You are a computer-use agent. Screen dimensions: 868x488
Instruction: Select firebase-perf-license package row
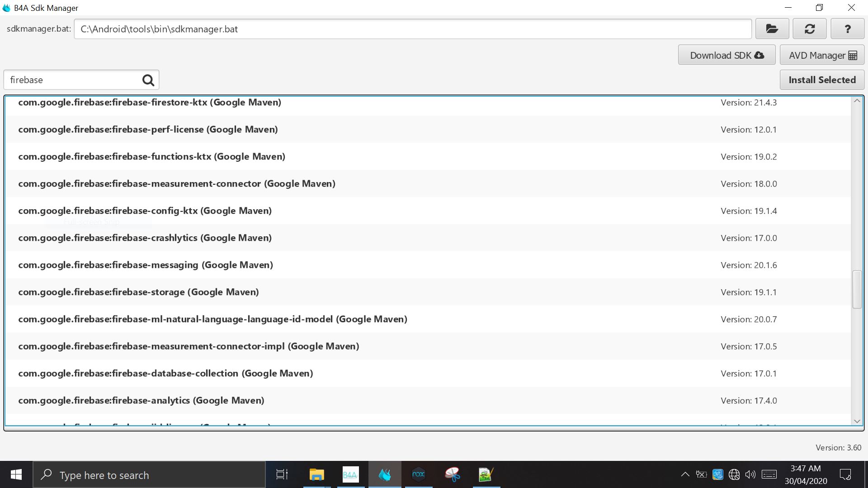428,129
